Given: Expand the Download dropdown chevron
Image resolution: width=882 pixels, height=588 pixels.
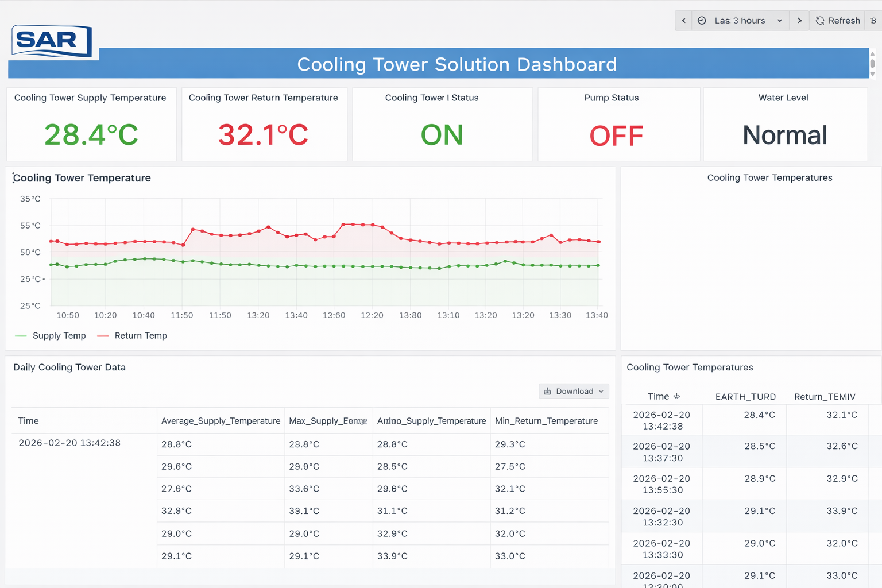Looking at the screenshot, I should (x=601, y=391).
